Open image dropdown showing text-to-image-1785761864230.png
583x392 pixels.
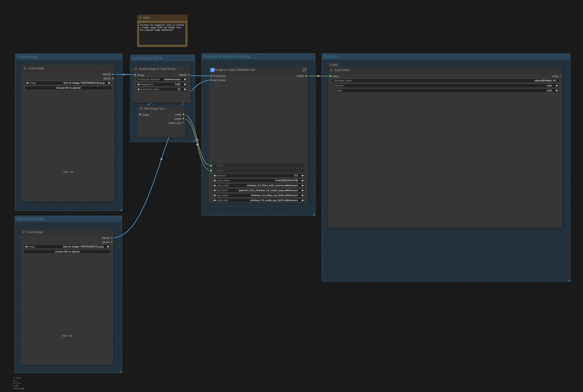click(x=68, y=83)
